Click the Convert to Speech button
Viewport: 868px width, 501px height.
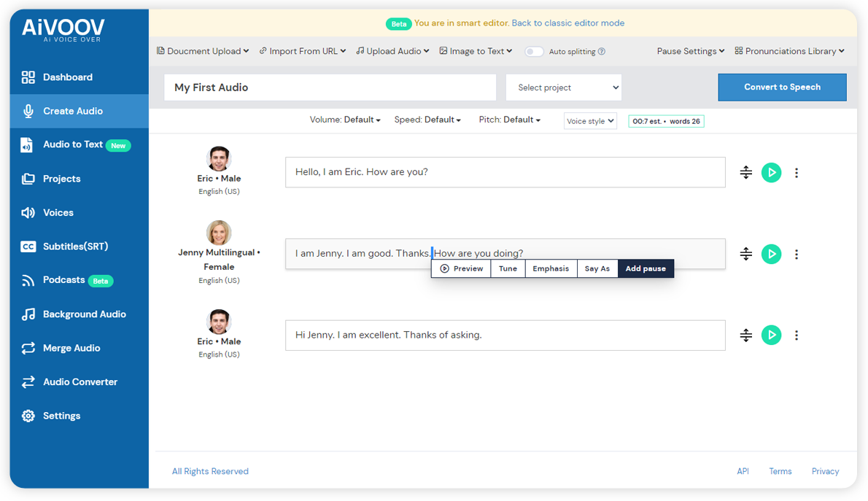click(782, 87)
